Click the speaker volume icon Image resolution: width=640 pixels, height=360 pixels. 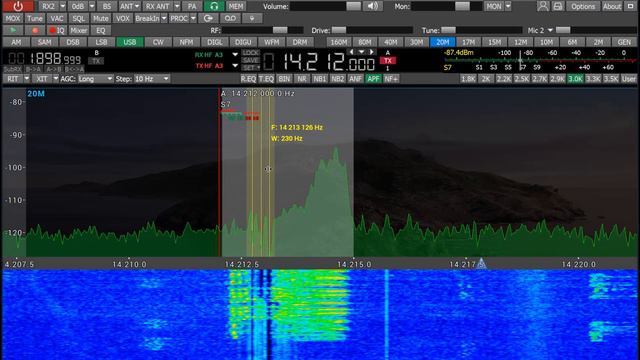373,6
